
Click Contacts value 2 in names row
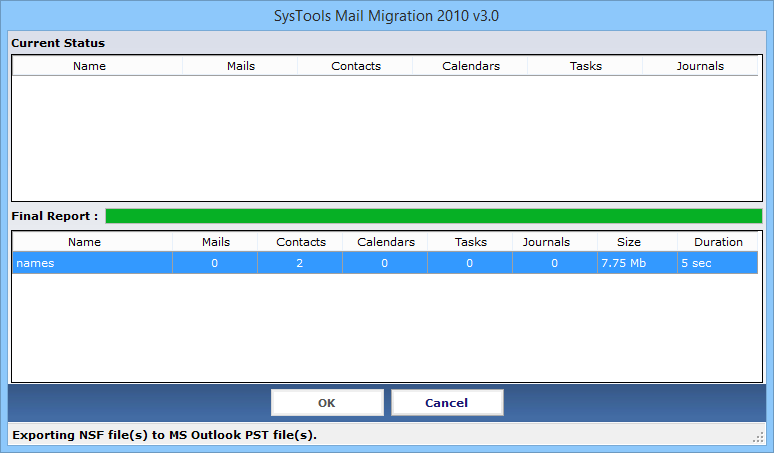[x=300, y=263]
